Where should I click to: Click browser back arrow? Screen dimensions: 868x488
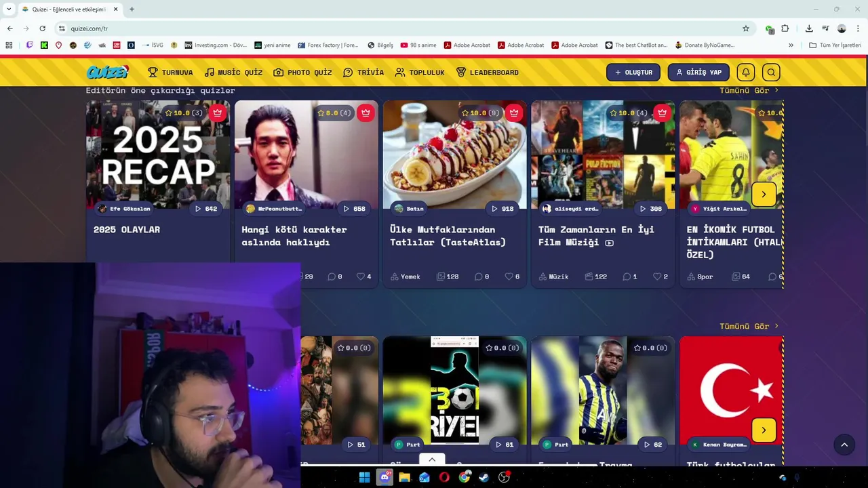click(x=9, y=28)
